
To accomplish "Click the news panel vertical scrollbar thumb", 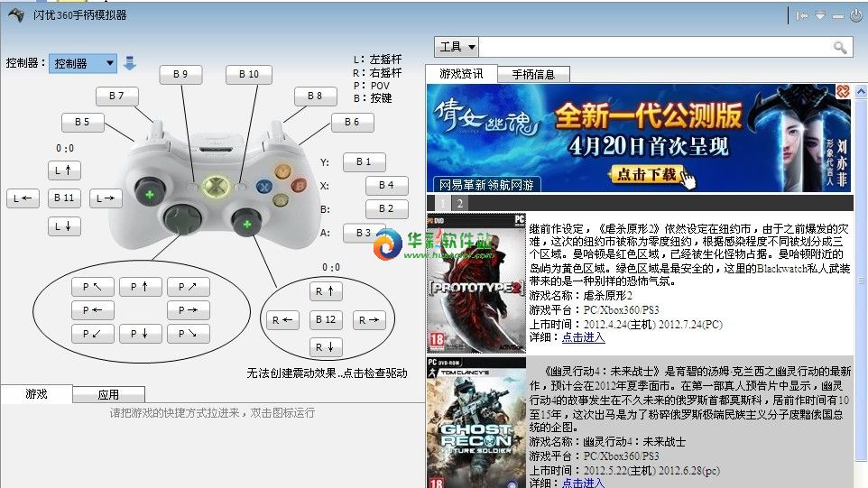I will (x=861, y=280).
